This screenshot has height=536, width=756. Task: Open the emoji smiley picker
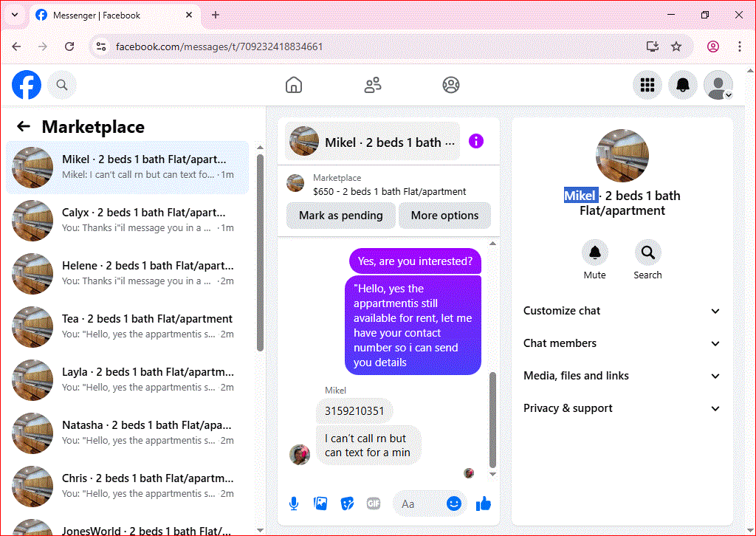tap(454, 504)
